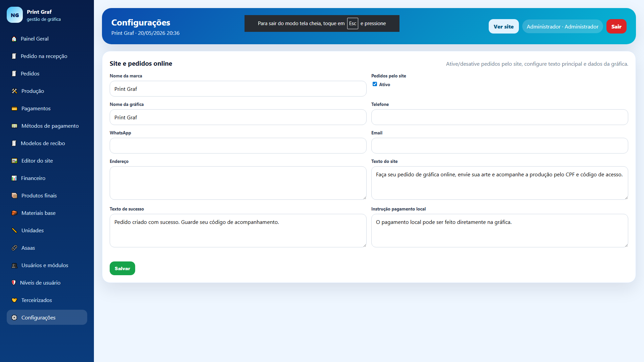Click into the WhatsApp field
This screenshot has width=644, height=362.
pos(238,146)
